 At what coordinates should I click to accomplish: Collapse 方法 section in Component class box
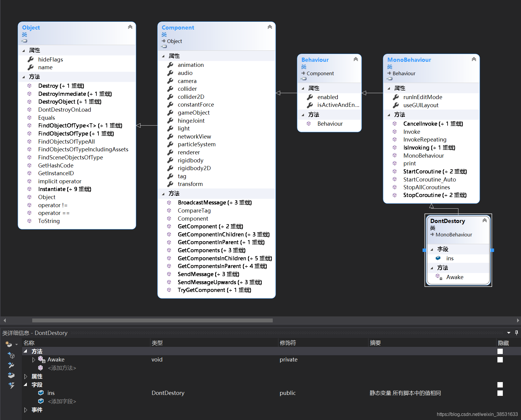(163, 194)
